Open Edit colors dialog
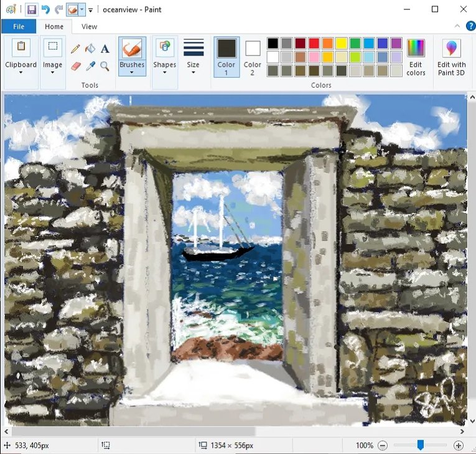The width and height of the screenshot is (476, 454). [x=416, y=58]
